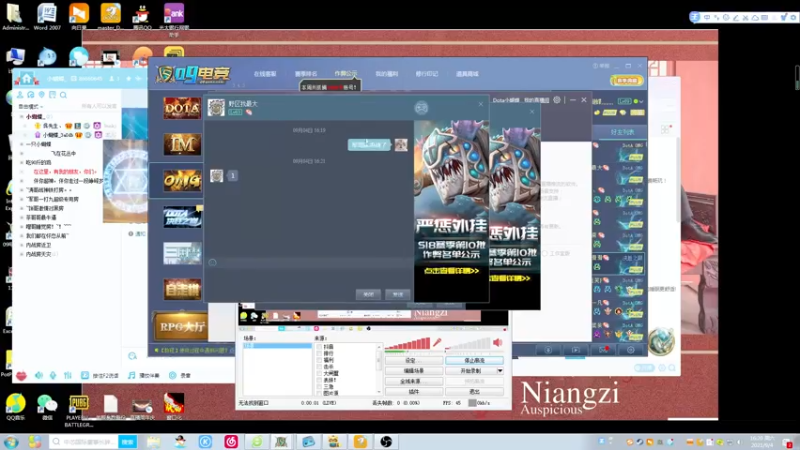Click the chat message input field
Image resolution: width=800 pixels, height=450 pixels.
click(x=309, y=276)
